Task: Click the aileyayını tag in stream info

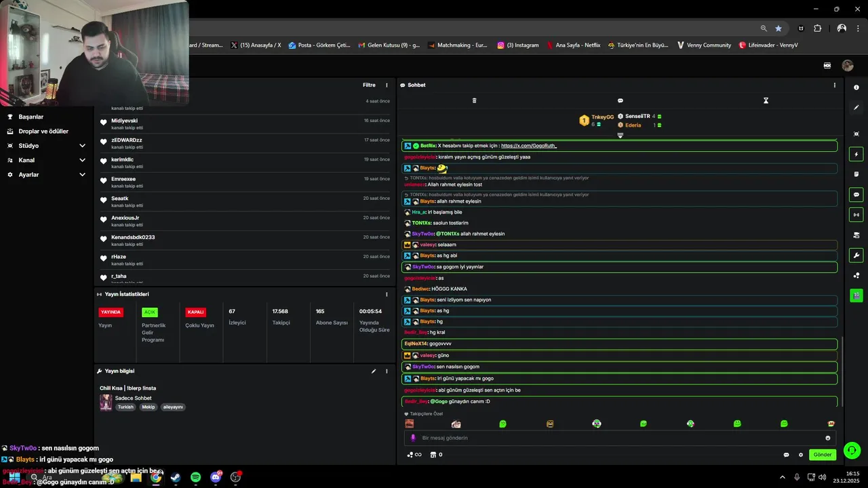Action: (x=173, y=407)
